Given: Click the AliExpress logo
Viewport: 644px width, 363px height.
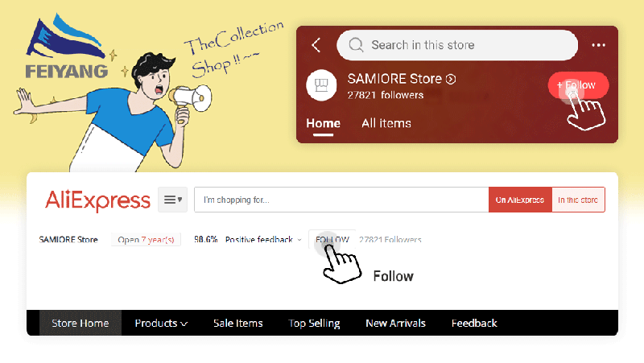Looking at the screenshot, I should (97, 200).
